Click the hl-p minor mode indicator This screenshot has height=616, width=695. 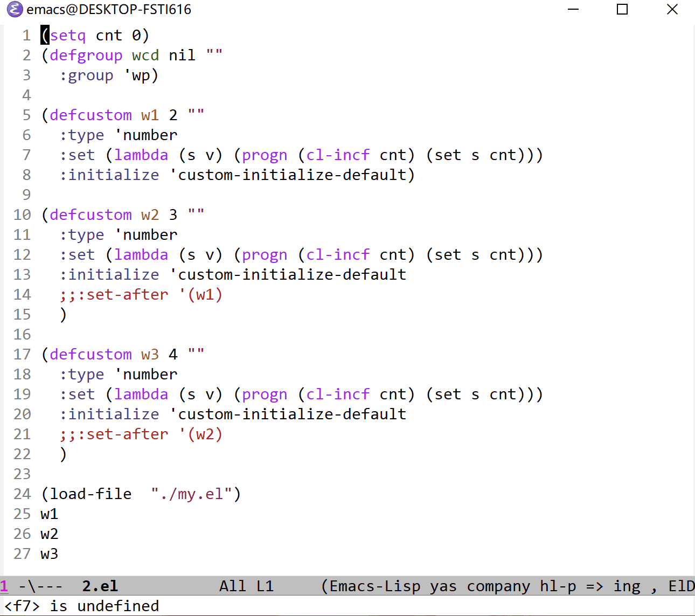point(558,586)
